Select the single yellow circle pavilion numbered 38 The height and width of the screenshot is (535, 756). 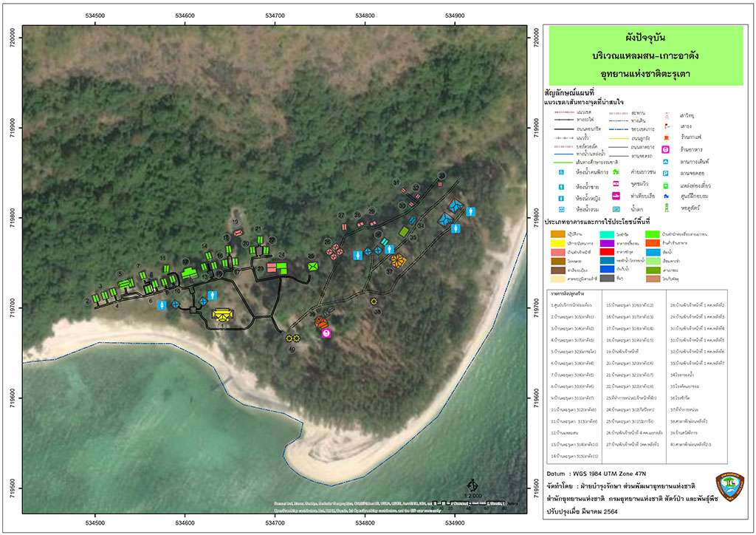(374, 301)
